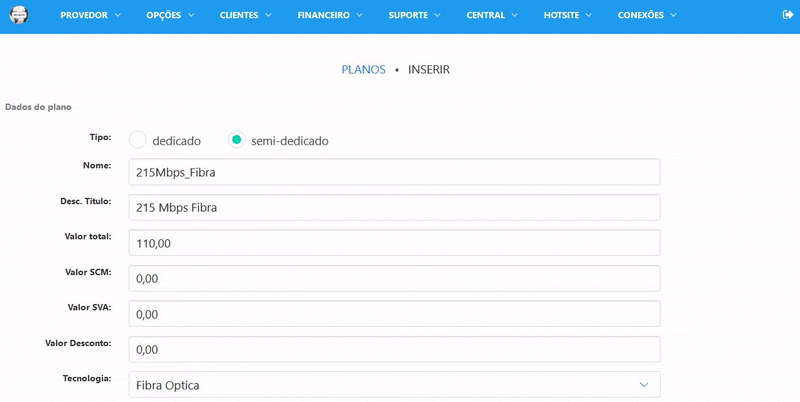Open the Tecnologia dropdown

pyautogui.click(x=394, y=385)
